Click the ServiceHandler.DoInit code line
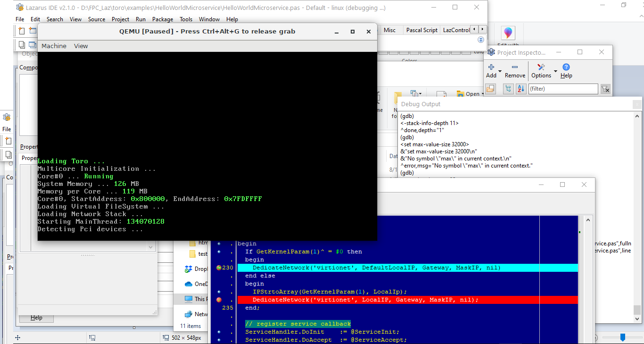Viewport: 644px width, 344px height. click(x=322, y=332)
